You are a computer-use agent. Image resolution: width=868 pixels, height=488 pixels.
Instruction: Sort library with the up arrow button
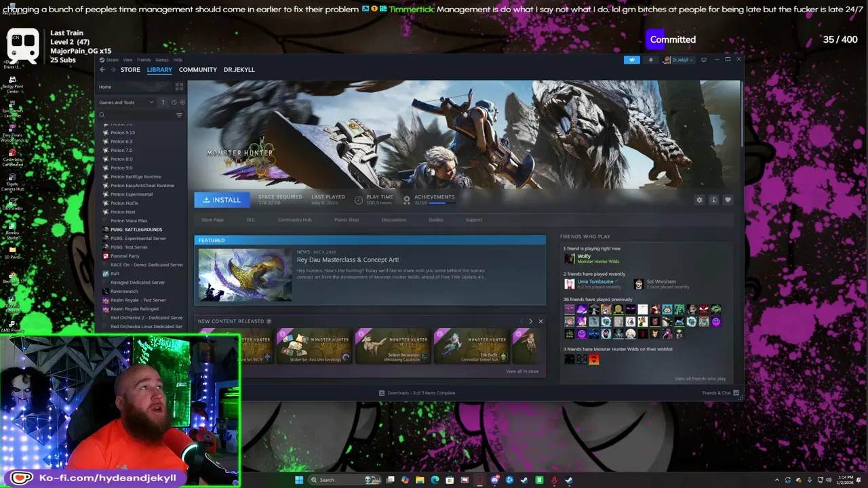coord(163,102)
